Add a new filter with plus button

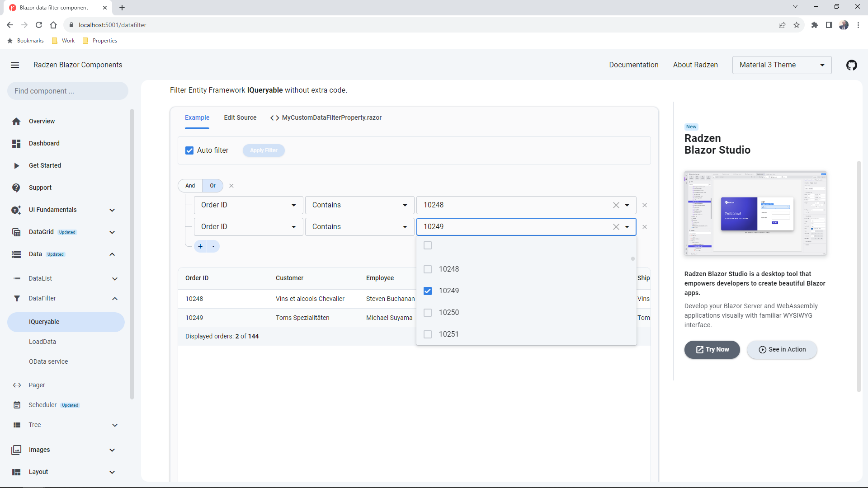pos(200,246)
